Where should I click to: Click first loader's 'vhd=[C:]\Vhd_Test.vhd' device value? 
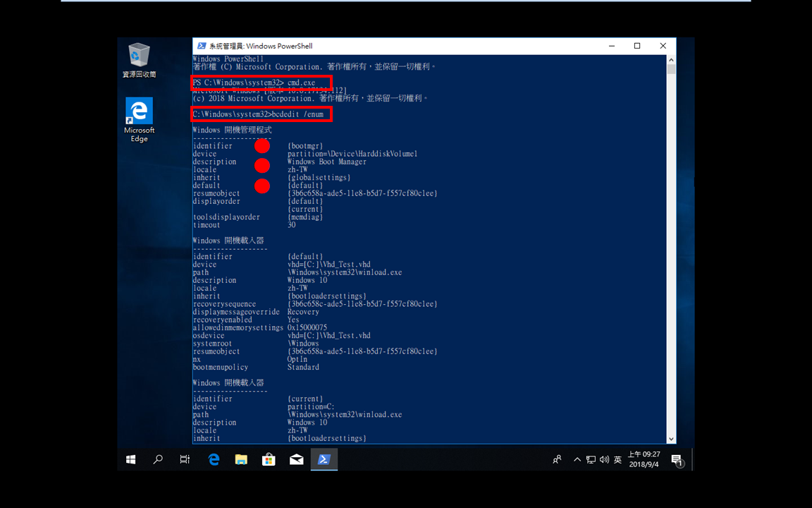pos(329,265)
